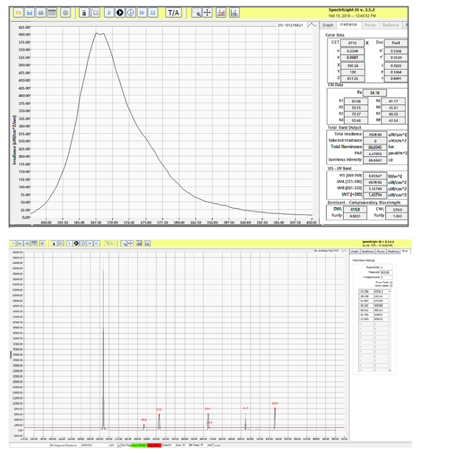This screenshot has height=451, width=476.
Task: Open the data table in the upper window
Action: coord(52,13)
